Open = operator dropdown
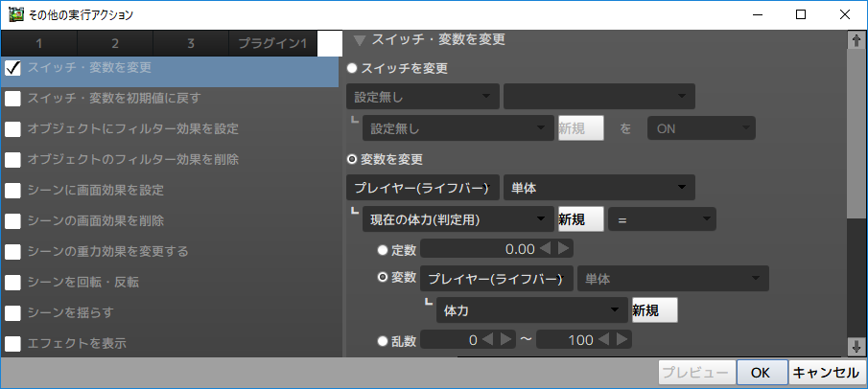Image resolution: width=868 pixels, height=389 pixels. (662, 219)
